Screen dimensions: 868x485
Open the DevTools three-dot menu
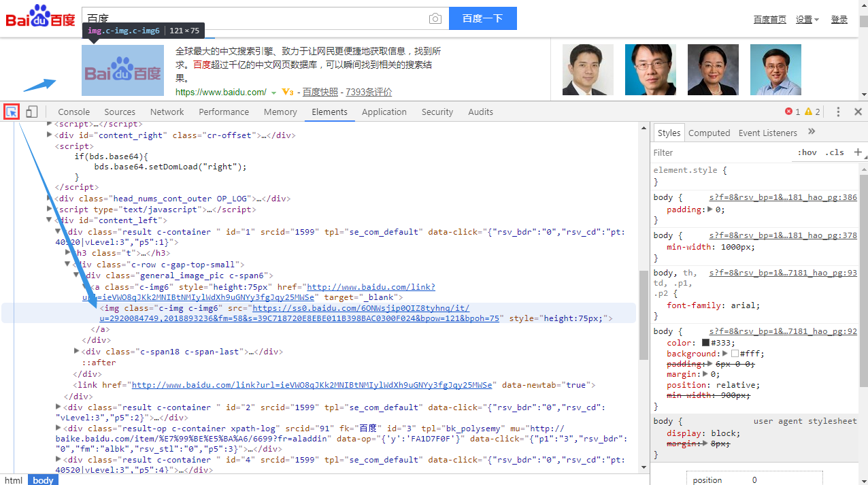click(838, 112)
